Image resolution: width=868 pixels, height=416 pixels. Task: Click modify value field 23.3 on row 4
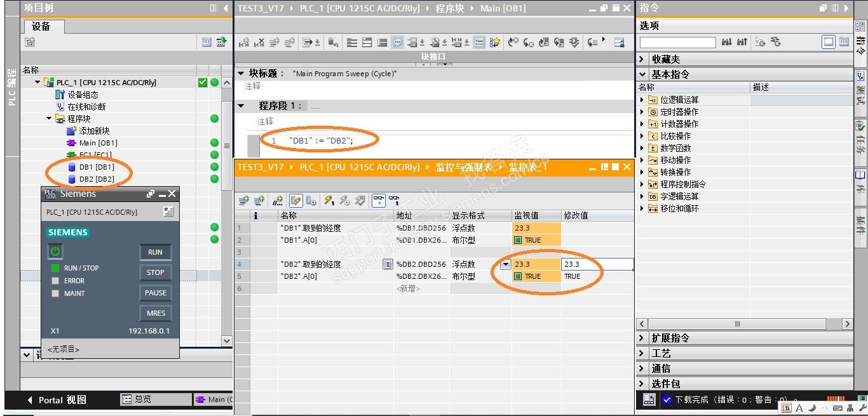point(597,264)
